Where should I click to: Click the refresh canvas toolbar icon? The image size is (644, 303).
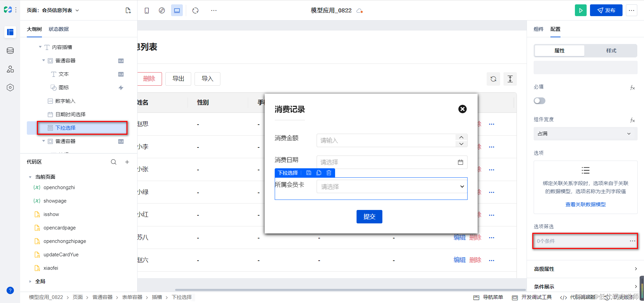coord(195,10)
